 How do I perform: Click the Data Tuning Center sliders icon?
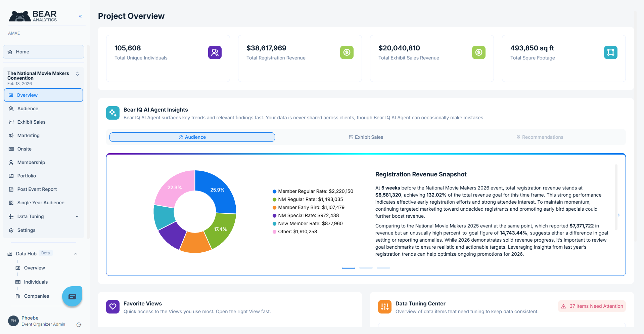click(385, 307)
